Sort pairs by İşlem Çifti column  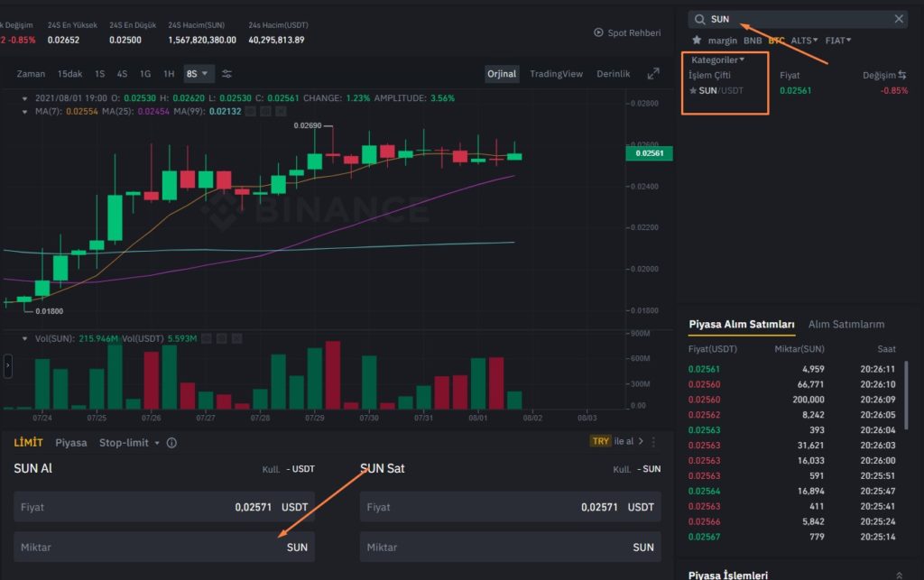[709, 76]
